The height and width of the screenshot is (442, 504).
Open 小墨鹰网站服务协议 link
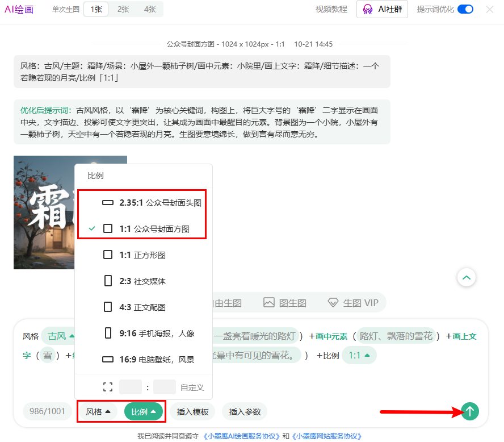pos(326,436)
